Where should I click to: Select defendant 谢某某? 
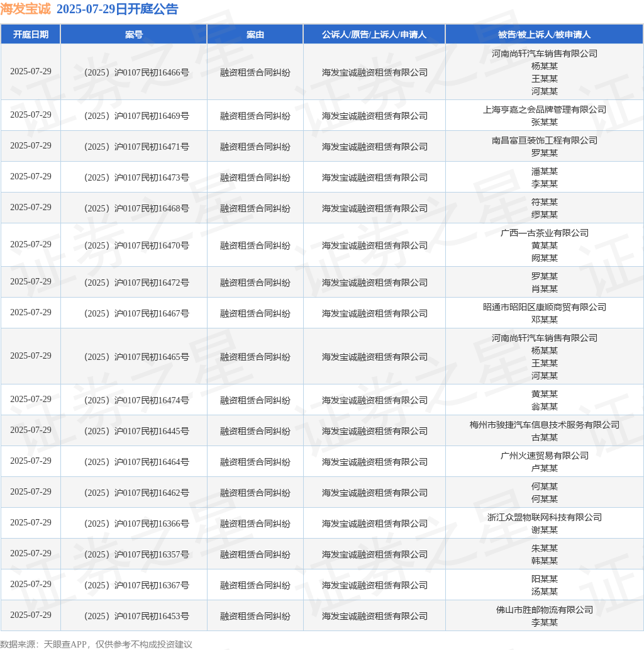pos(544,530)
